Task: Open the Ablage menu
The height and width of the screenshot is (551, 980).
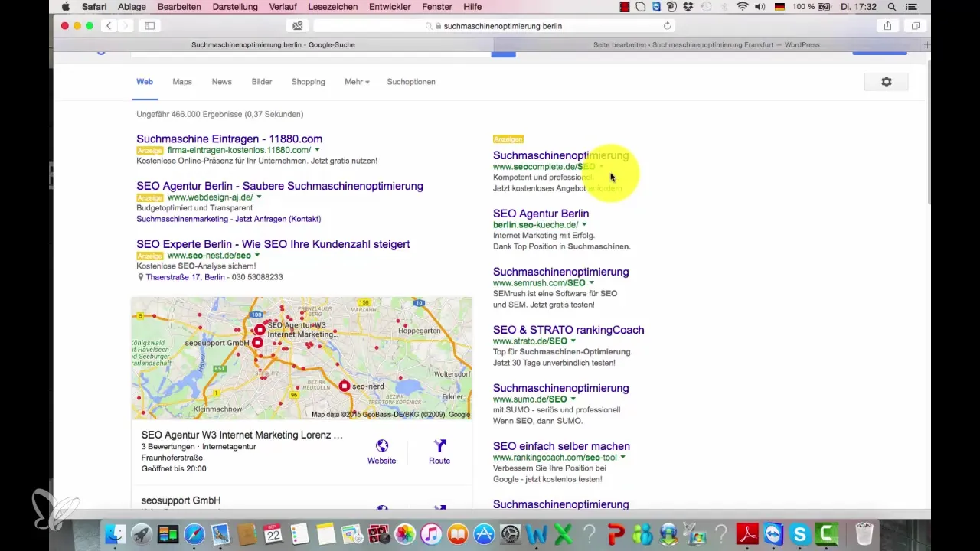Action: pyautogui.click(x=132, y=7)
